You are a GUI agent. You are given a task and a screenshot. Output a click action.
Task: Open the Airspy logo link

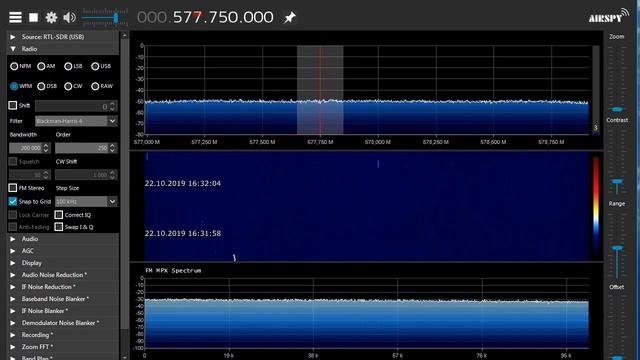click(608, 16)
